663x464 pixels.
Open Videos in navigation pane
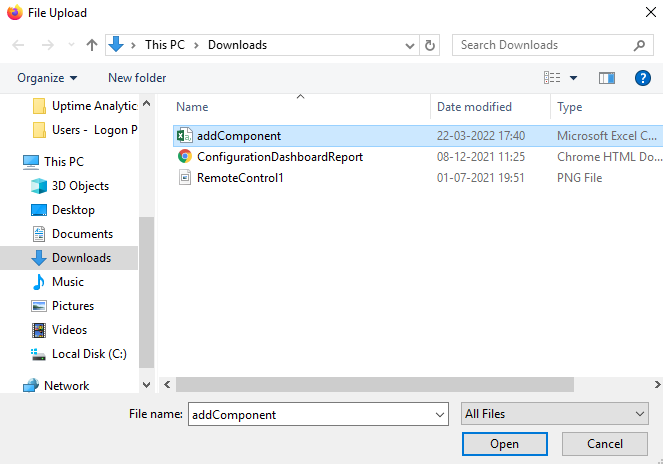click(59, 330)
